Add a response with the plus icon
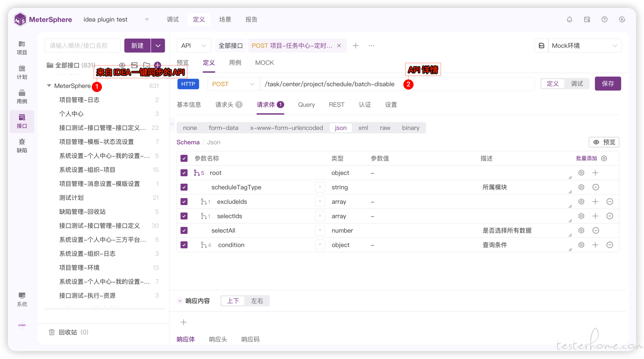 click(184, 322)
